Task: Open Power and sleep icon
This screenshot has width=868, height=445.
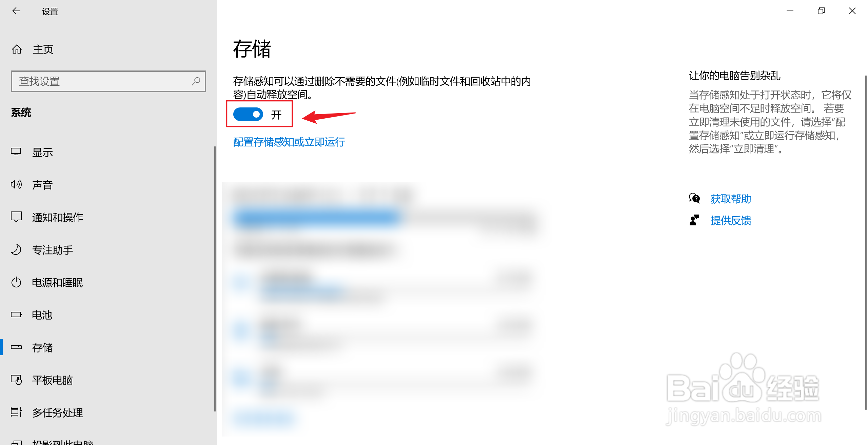Action: point(16,282)
